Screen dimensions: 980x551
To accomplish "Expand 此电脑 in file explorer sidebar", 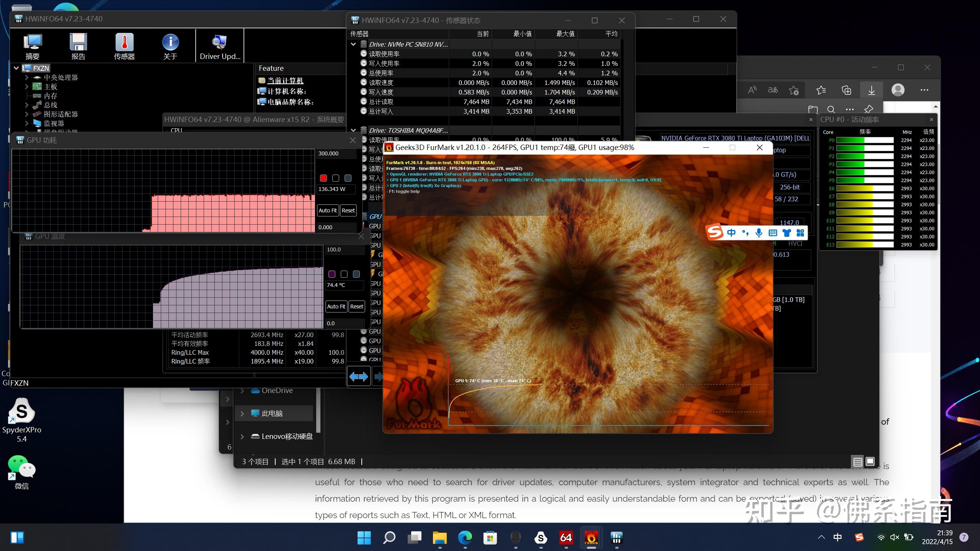I will pos(242,414).
